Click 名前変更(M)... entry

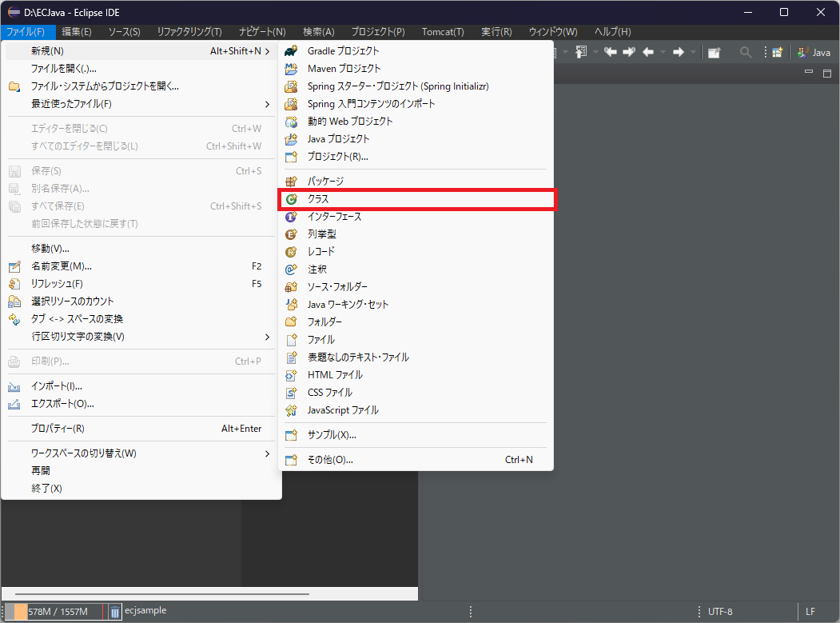pos(141,266)
